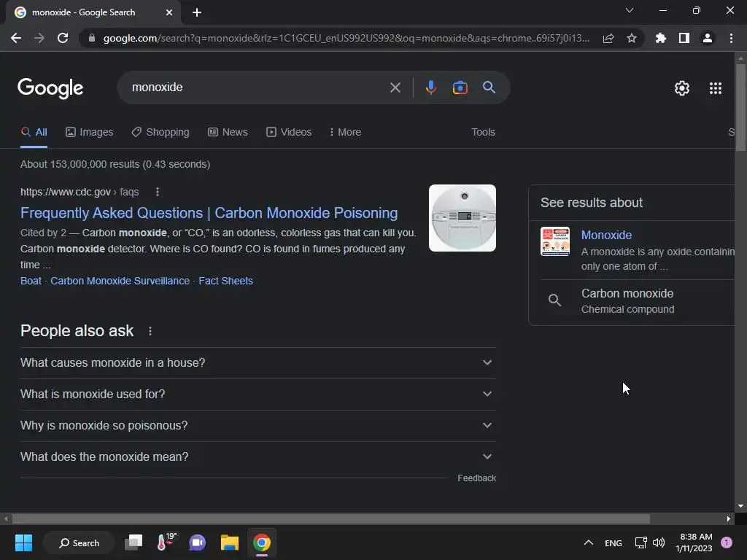Click the horizontal scrollbar thumb

(331, 518)
